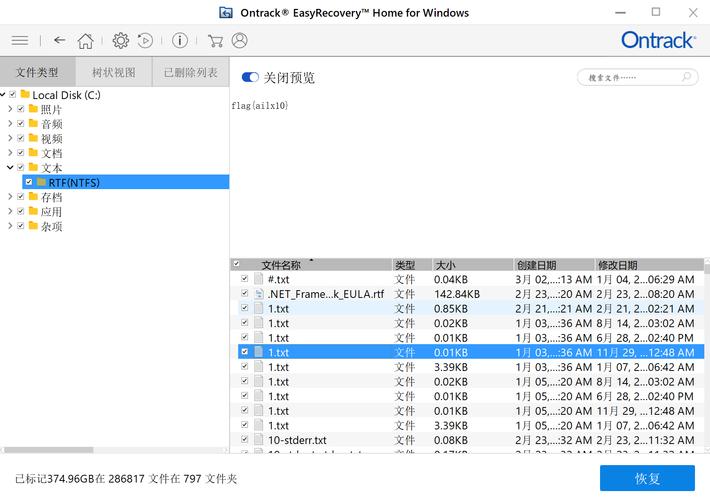
Task: Switch to the 已删除列表 tab
Action: tap(191, 72)
